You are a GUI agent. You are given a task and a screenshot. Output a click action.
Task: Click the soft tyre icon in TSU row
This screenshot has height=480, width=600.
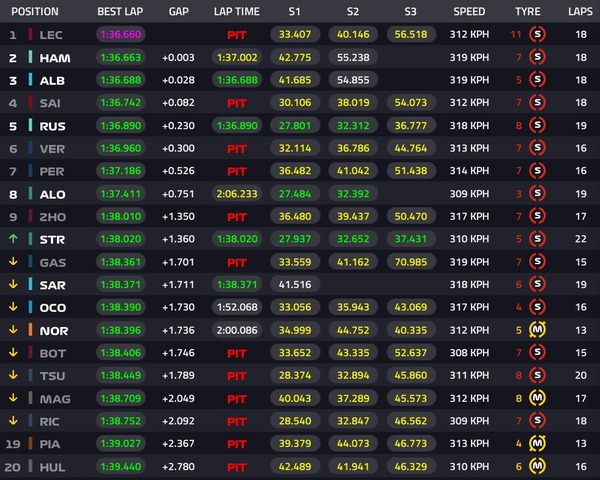point(537,375)
